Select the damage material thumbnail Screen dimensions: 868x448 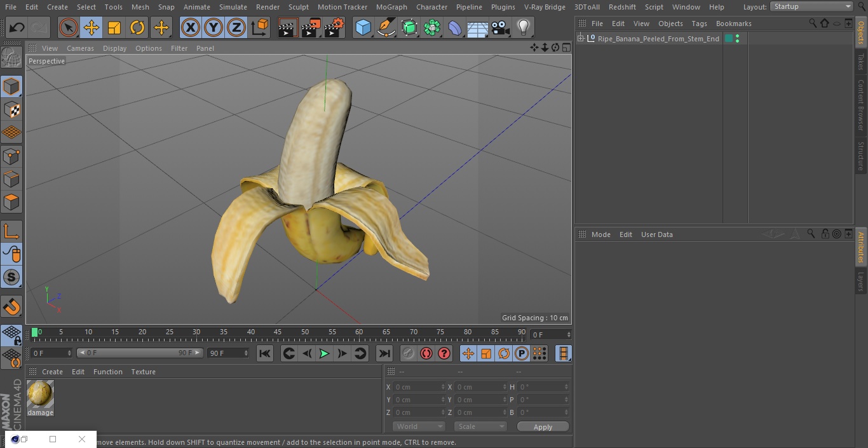[x=40, y=394]
